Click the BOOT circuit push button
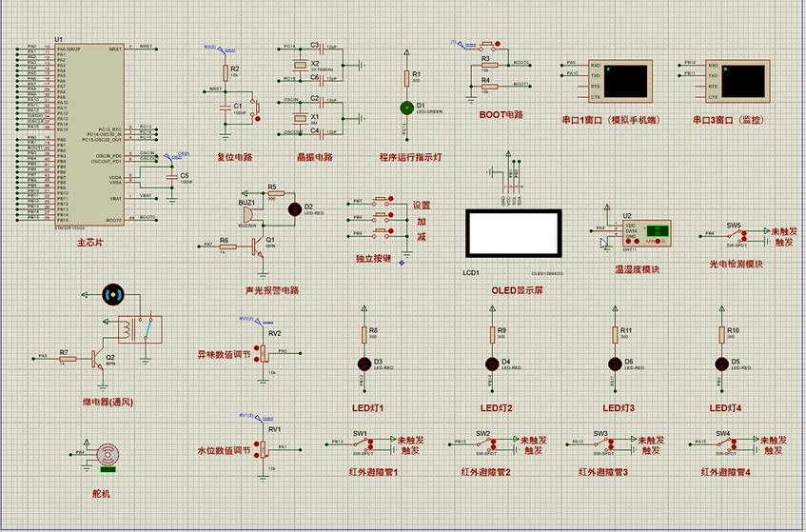Screen dimensions: 806x532 489,47
